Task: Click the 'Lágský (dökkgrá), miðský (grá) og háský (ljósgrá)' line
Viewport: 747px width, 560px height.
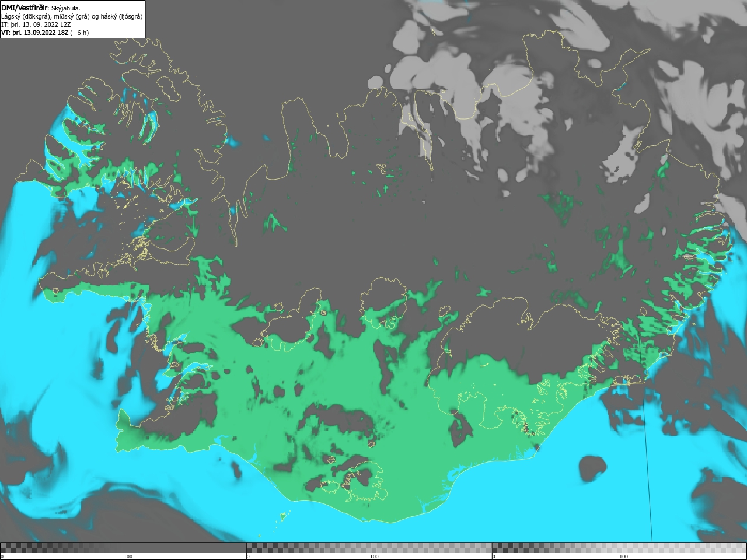Action: [72, 16]
